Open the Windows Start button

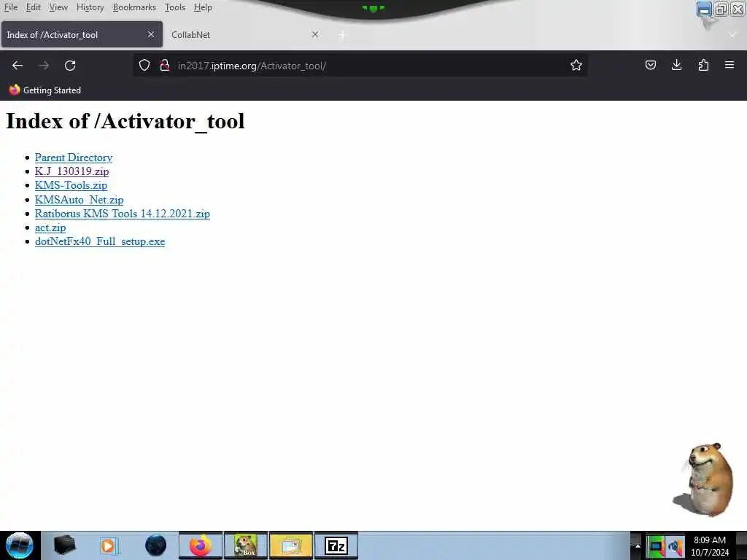pos(20,545)
